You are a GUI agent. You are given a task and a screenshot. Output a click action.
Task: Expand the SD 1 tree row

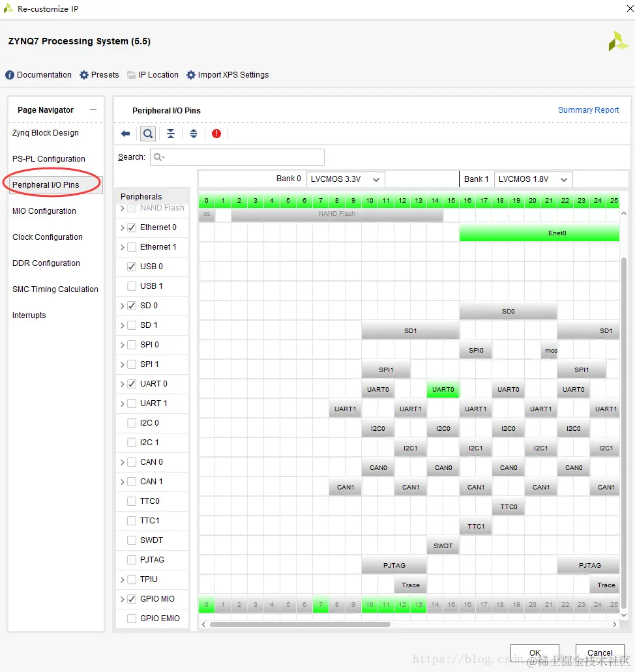122,325
